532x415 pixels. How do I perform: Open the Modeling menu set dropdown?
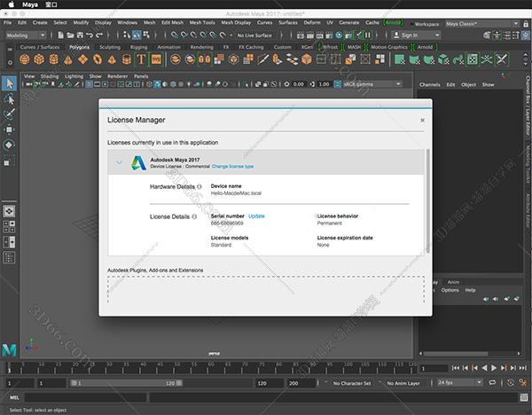click(27, 35)
